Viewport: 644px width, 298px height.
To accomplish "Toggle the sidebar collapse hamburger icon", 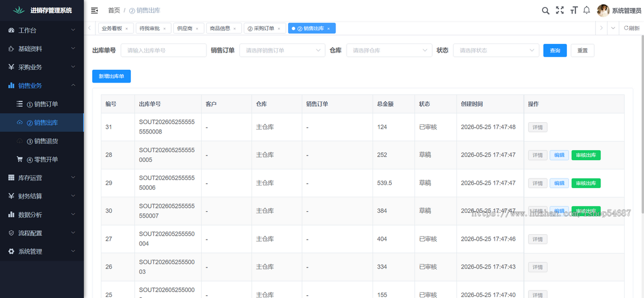I will (x=94, y=10).
